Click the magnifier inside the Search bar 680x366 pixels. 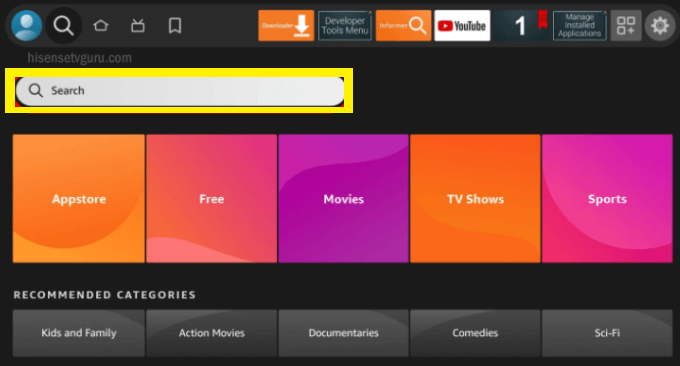(x=36, y=91)
